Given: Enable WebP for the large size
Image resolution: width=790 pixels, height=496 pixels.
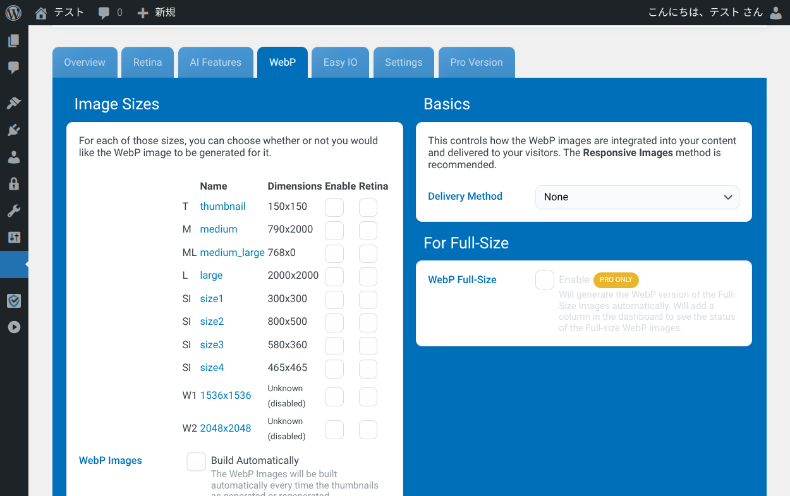Looking at the screenshot, I should [x=334, y=276].
